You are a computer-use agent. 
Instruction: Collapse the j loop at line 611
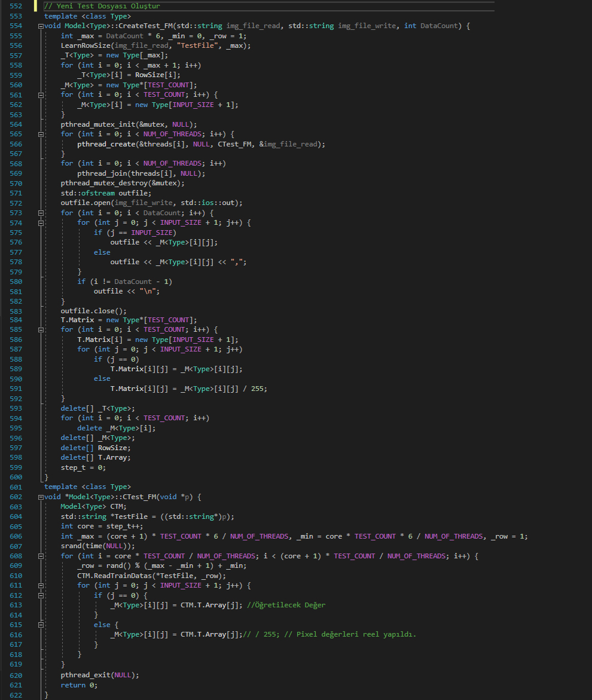tap(40, 585)
